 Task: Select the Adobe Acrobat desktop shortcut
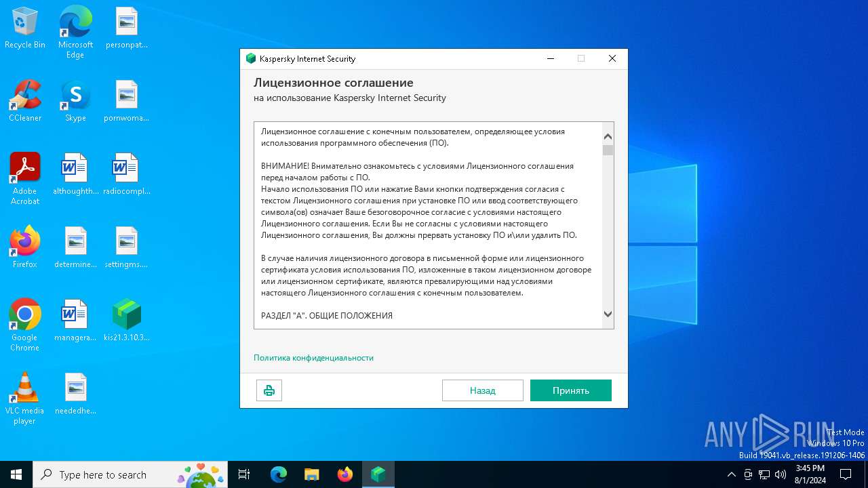[25, 179]
